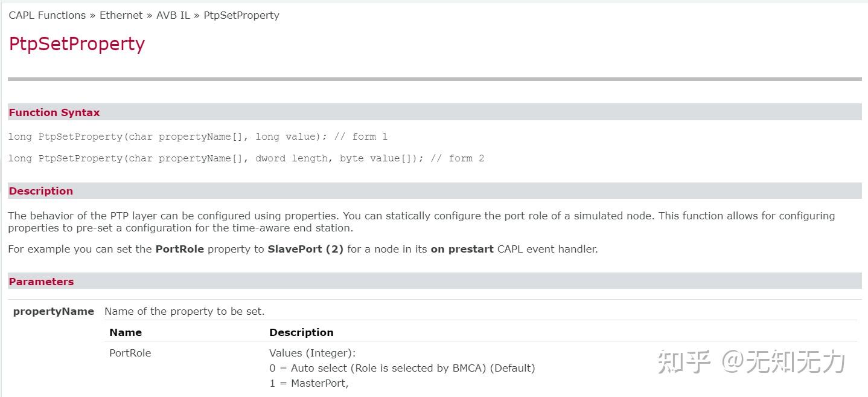Click the PtpSetProperty breadcrumb entry
Viewport: 868px width, 397px height.
pyautogui.click(x=241, y=15)
